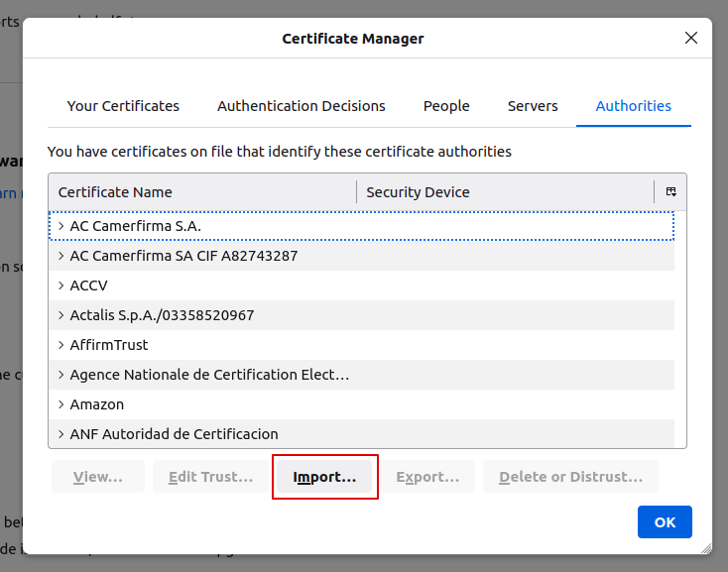Image resolution: width=728 pixels, height=572 pixels.
Task: Click the Import... button
Action: [x=324, y=477]
